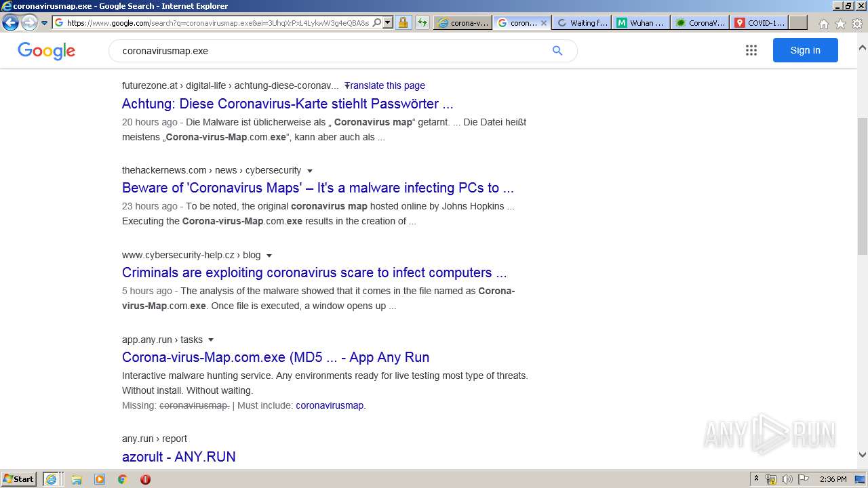Switch to the corona-v... tab
This screenshot has width=868, height=488.
463,22
